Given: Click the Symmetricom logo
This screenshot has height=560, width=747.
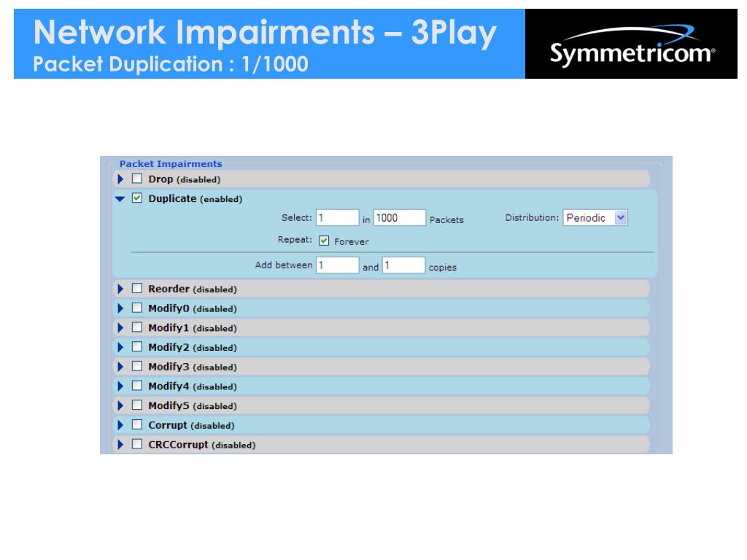Looking at the screenshot, I should (x=632, y=46).
